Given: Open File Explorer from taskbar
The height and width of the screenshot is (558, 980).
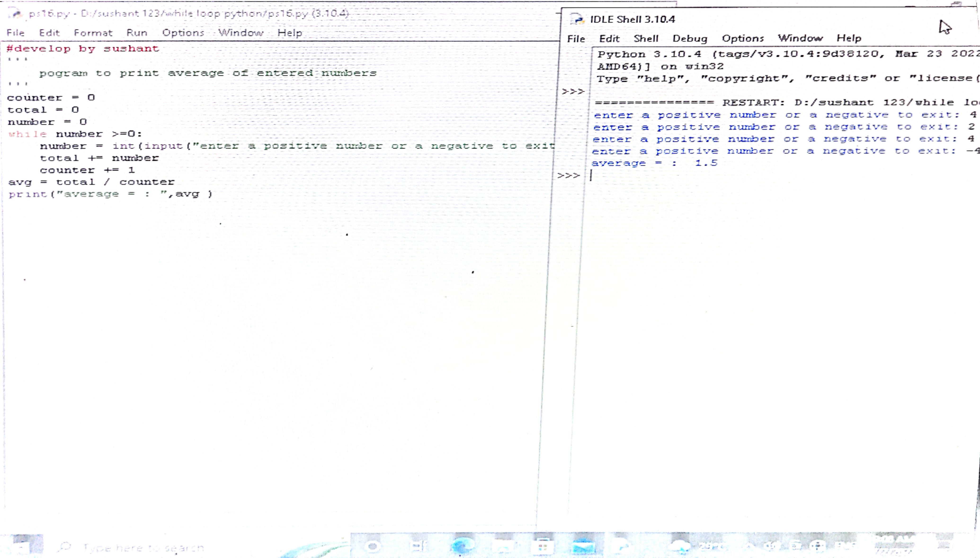Looking at the screenshot, I should tap(503, 546).
